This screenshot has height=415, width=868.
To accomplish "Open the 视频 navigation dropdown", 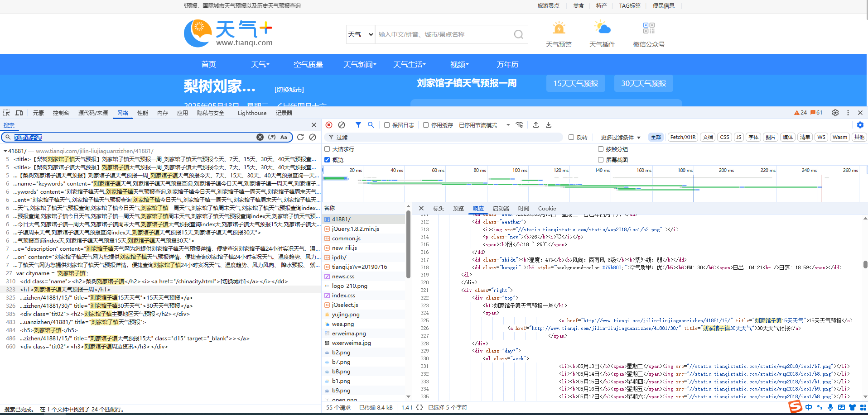I will [459, 64].
